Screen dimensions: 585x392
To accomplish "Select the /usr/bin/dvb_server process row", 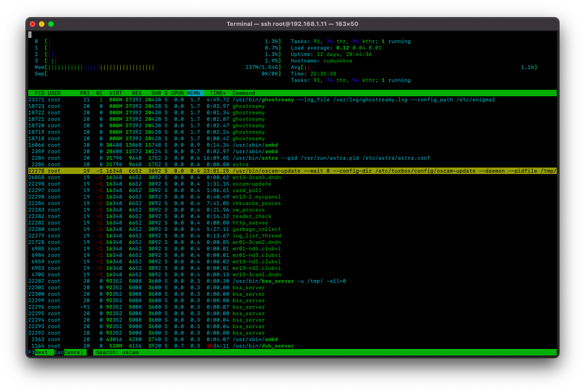I will click(x=263, y=346).
